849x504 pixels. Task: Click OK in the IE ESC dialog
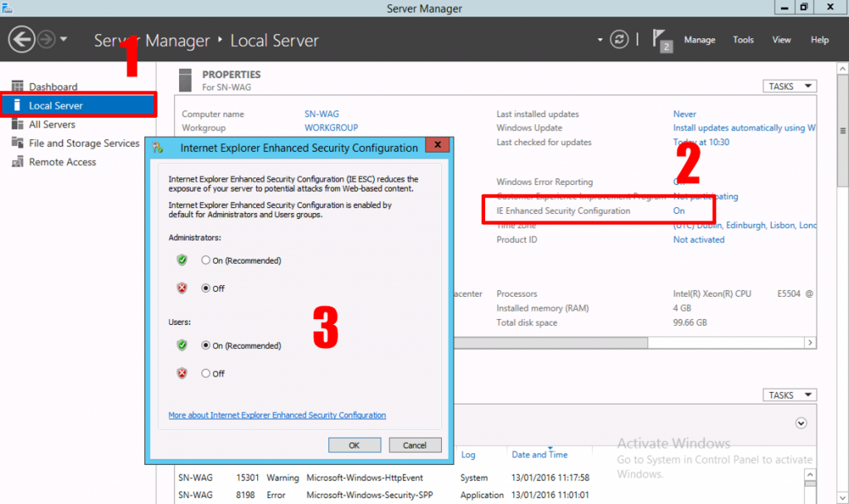point(354,445)
